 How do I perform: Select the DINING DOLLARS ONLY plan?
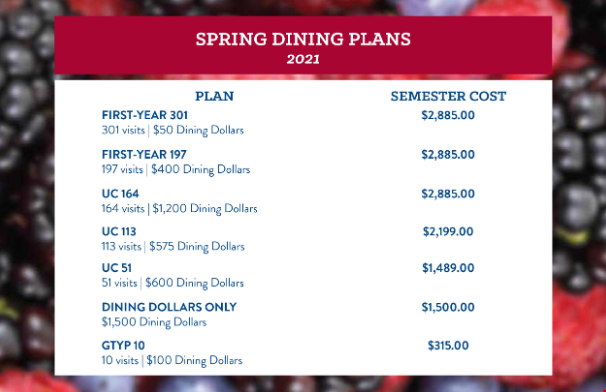(x=169, y=307)
